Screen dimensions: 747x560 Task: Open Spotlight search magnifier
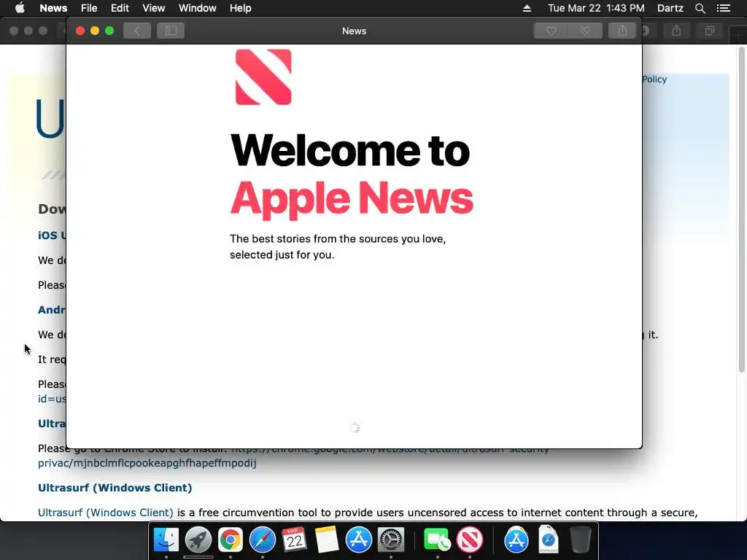700,8
